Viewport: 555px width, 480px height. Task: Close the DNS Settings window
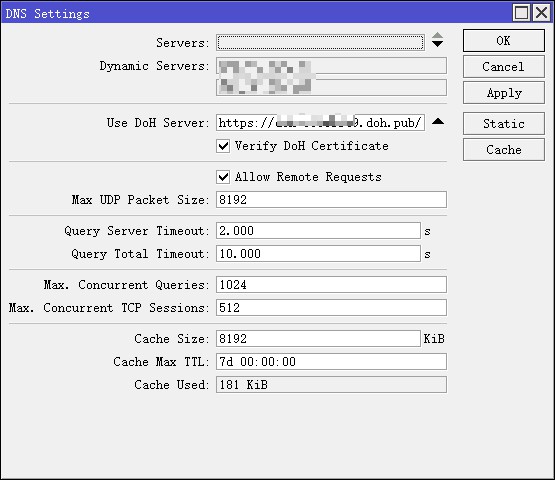[542, 13]
